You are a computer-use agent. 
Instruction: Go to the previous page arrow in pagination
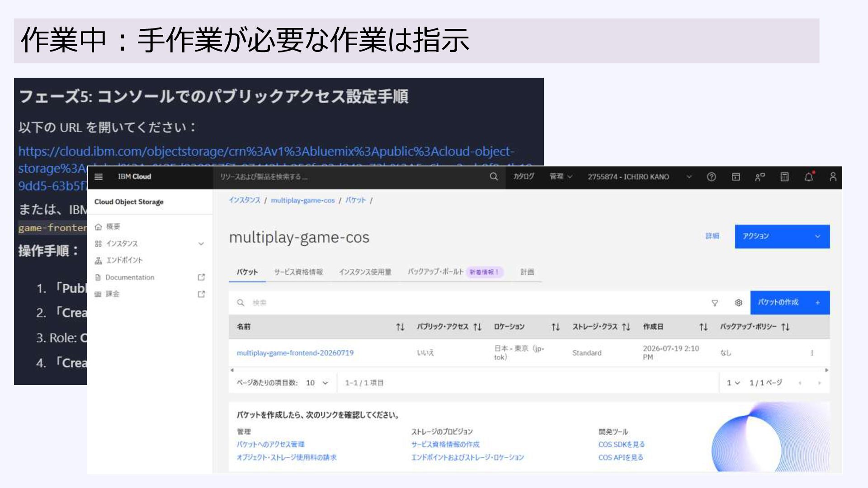(800, 383)
